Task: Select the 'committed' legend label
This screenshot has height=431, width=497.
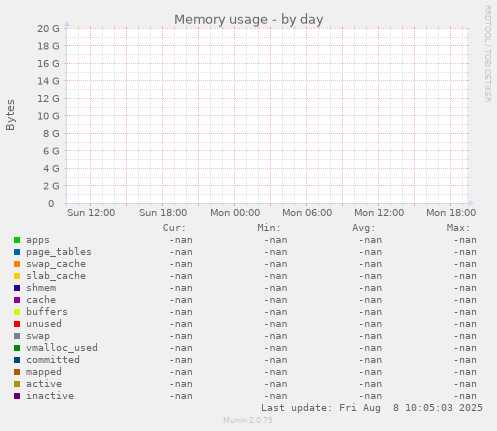Action: click(x=53, y=360)
